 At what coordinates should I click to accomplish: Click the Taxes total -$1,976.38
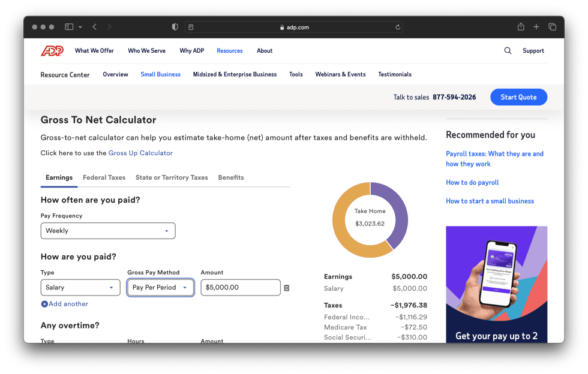click(409, 305)
